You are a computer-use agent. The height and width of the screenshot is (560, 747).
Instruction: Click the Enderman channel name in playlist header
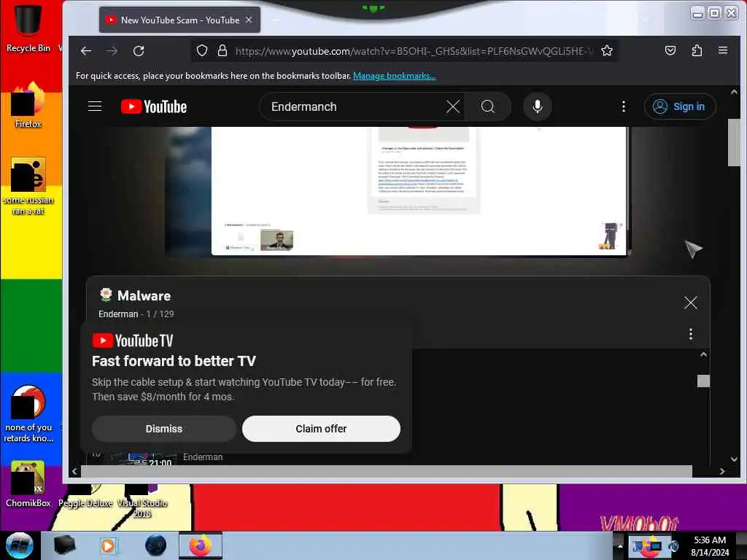pos(118,314)
